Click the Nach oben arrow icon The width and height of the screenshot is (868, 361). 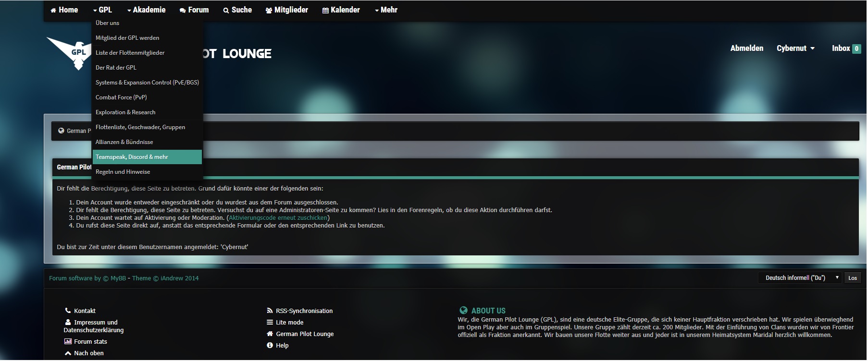point(68,353)
